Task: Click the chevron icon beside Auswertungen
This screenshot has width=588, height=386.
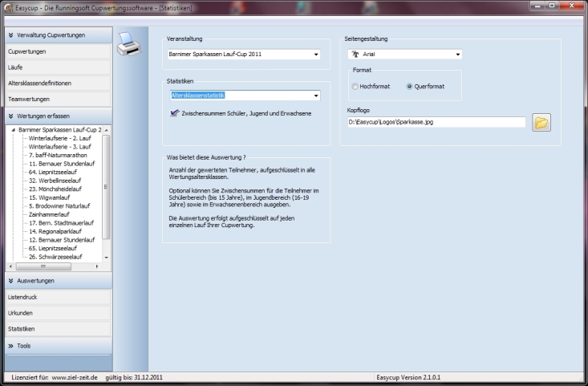Action: pos(10,281)
